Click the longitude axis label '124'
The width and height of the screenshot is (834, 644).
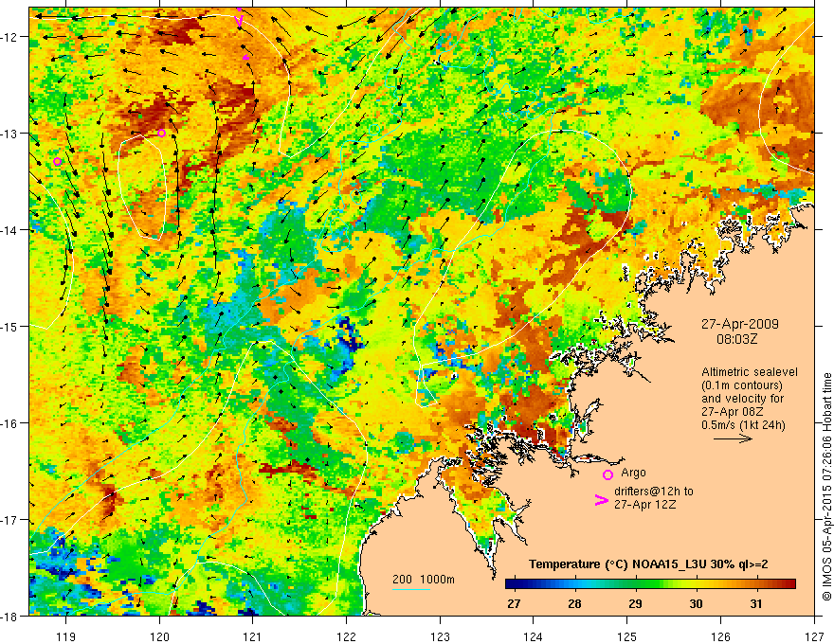(534, 636)
